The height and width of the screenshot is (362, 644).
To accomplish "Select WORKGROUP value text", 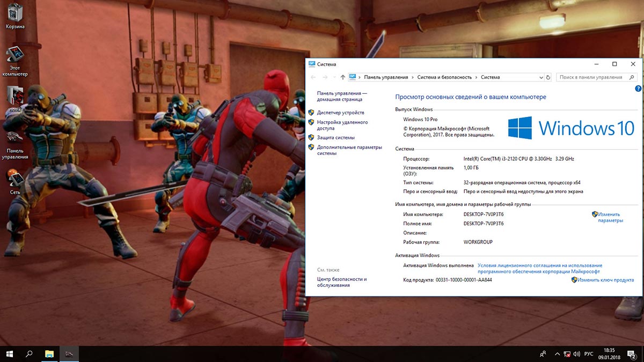I will pos(478,242).
